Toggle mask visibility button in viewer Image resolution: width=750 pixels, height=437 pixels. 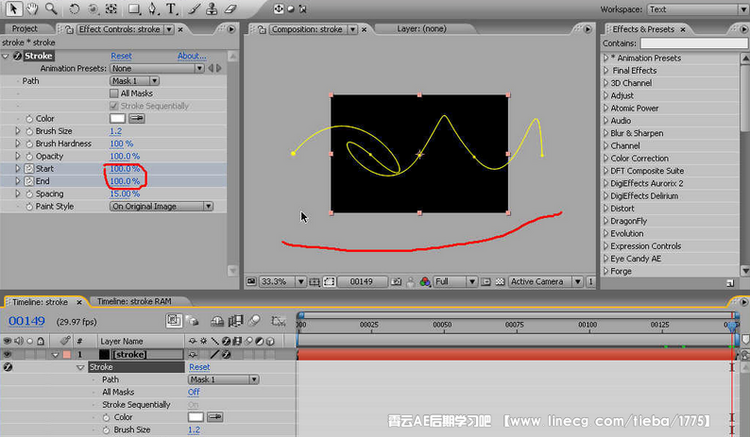[329, 282]
